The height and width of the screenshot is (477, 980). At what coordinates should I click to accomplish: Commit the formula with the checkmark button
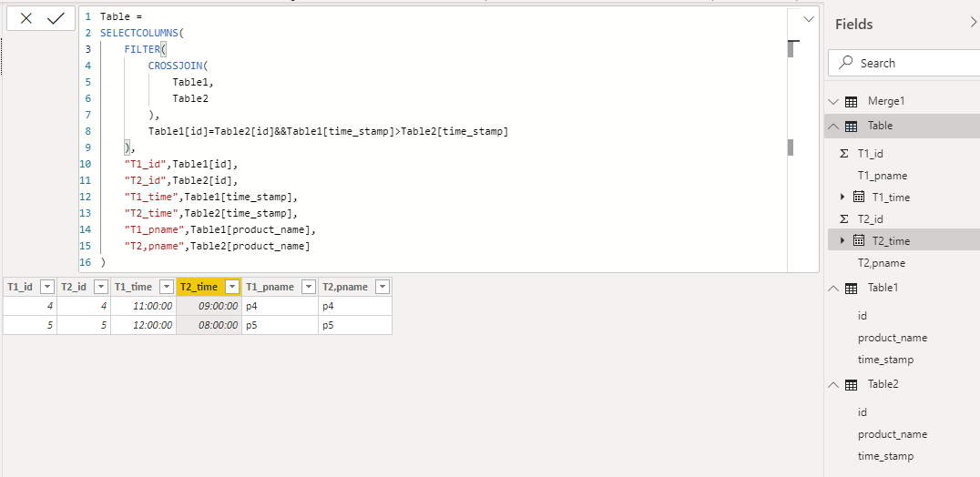click(x=56, y=19)
